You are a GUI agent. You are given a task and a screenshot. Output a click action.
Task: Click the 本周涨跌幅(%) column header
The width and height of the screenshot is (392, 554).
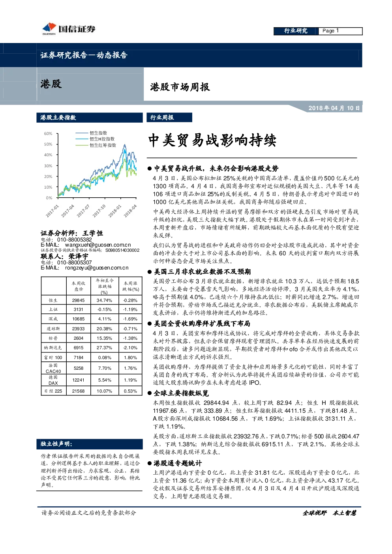pyautogui.click(x=131, y=286)
